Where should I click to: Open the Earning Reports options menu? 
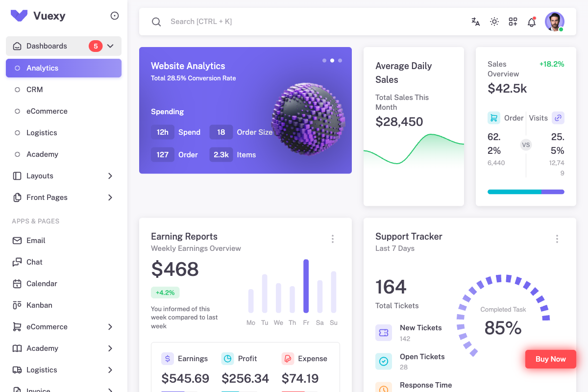333,239
